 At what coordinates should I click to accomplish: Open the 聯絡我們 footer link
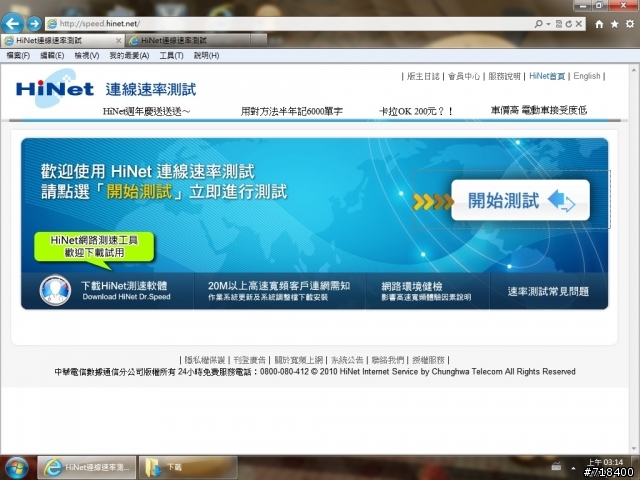click(x=387, y=360)
